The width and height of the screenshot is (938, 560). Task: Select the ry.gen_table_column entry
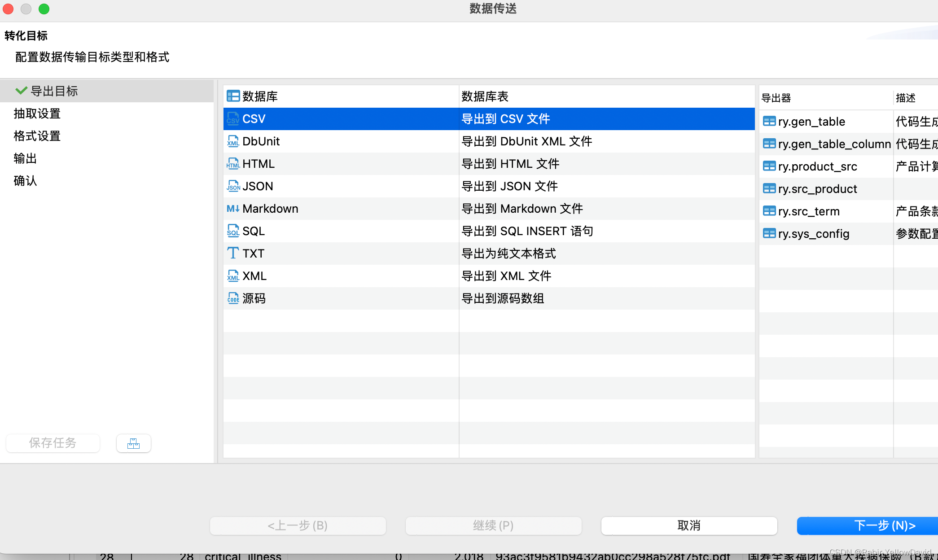[849, 144]
